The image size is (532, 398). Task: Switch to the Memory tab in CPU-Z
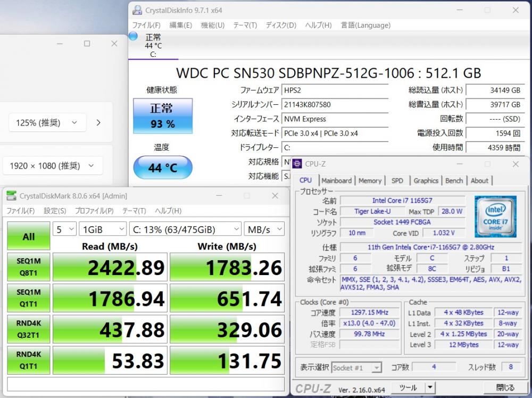point(370,180)
